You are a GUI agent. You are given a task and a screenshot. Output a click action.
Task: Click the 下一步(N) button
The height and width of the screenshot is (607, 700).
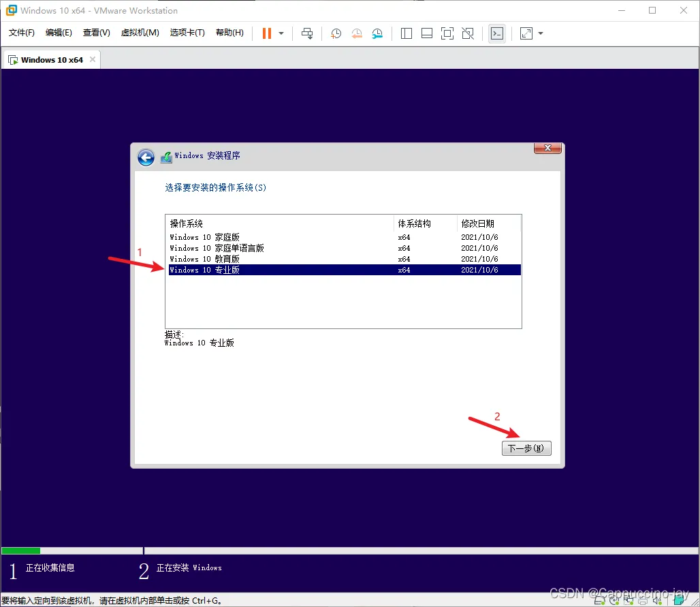pos(526,448)
